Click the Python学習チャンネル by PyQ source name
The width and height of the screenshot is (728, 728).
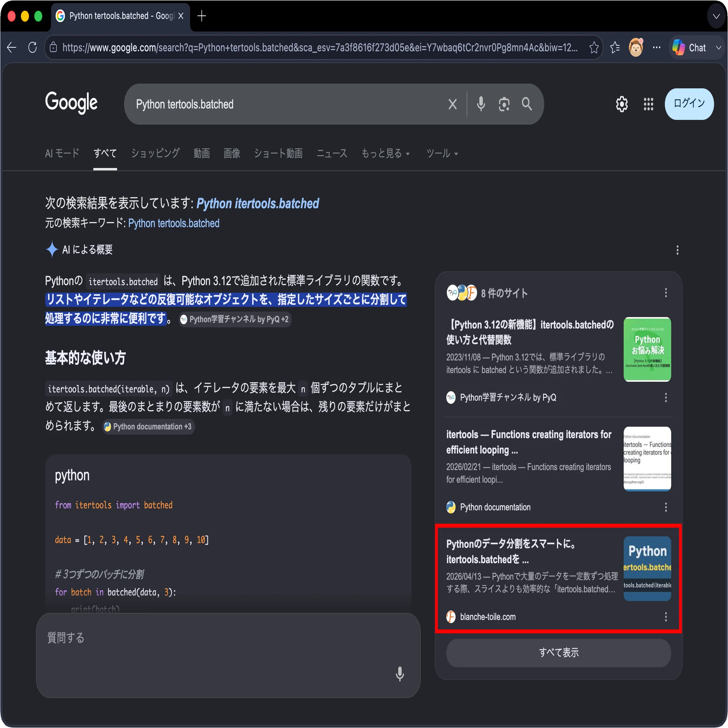[x=508, y=398]
